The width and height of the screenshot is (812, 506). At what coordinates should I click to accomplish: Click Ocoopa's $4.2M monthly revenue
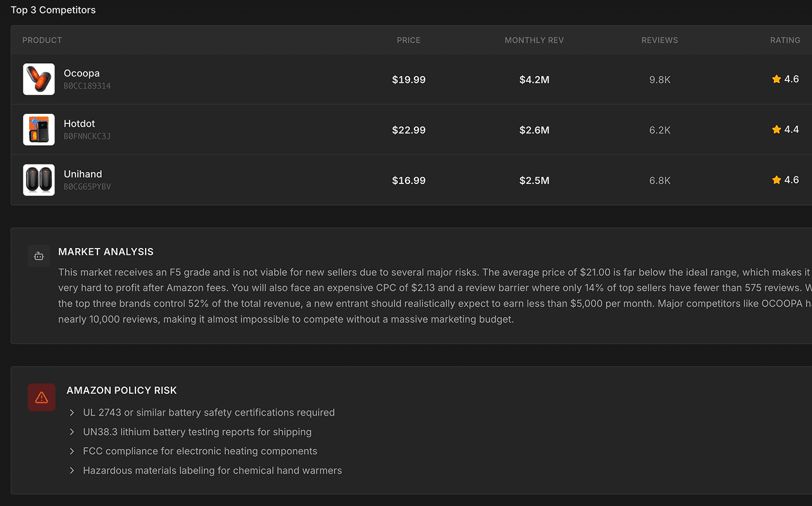pos(534,80)
